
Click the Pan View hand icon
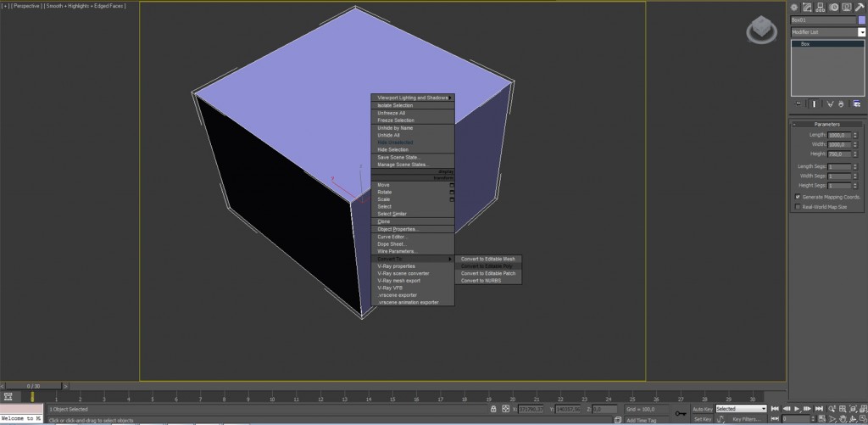click(843, 419)
